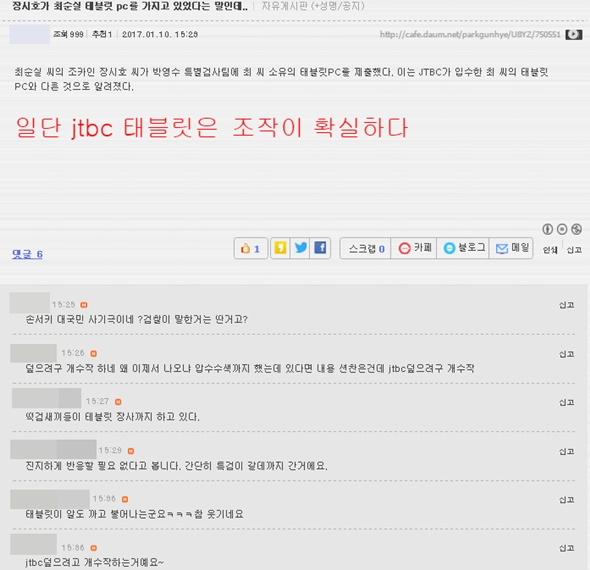The image size is (590, 570).
Task: Click the copy-URL icon beside the post address
Action: (x=574, y=35)
